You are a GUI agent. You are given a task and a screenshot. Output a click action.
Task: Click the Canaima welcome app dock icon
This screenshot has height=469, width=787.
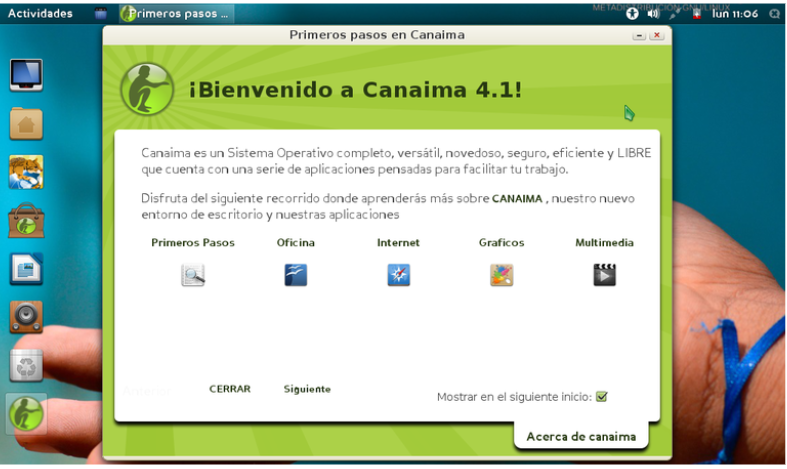click(x=26, y=414)
